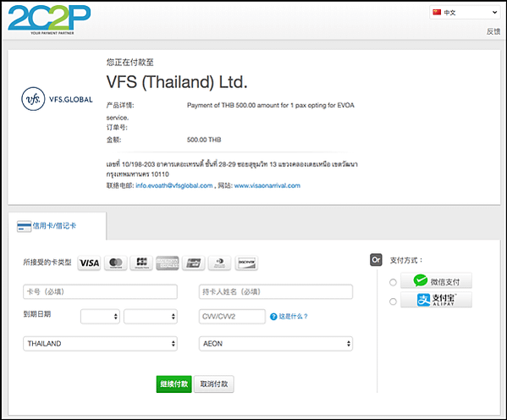Click the 2C2P logo
This screenshot has height=420, width=507.
[49, 19]
